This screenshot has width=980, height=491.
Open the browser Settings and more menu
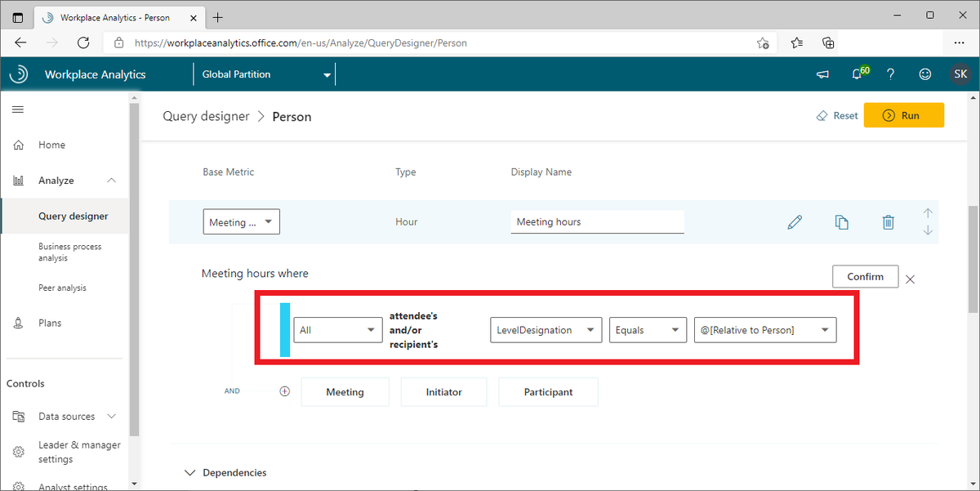959,42
